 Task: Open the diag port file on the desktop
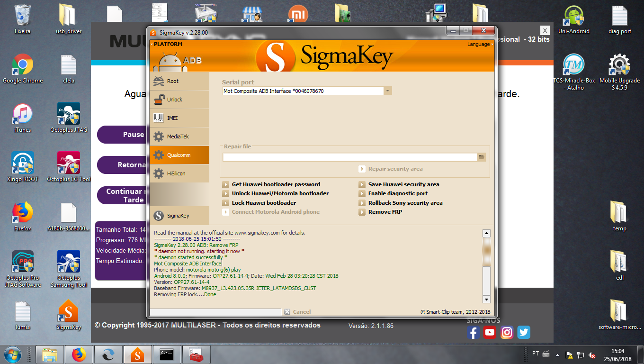tap(620, 19)
